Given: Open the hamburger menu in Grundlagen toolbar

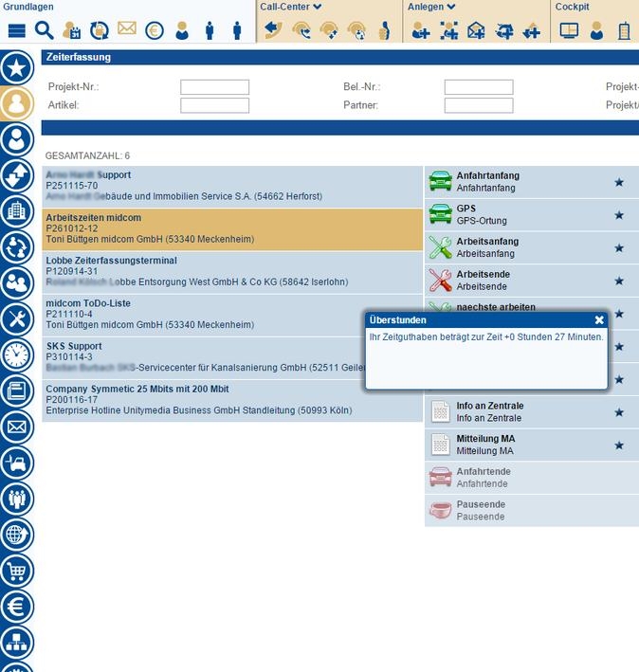Looking at the screenshot, I should [17, 31].
